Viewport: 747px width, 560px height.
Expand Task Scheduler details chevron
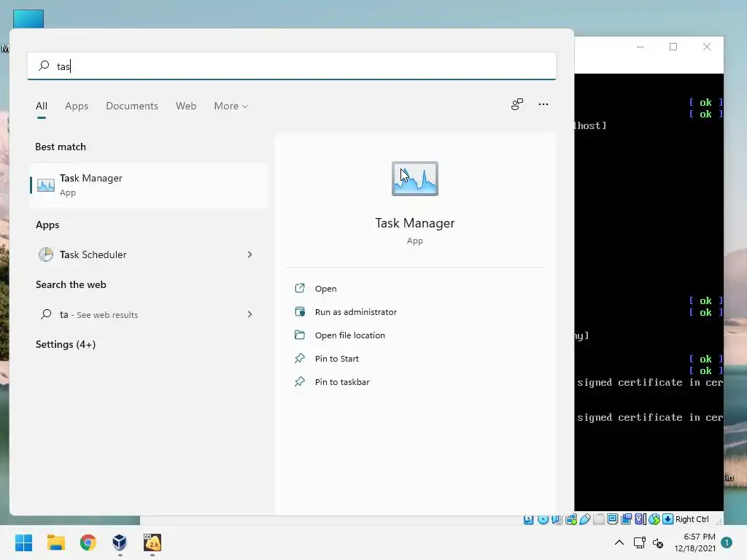tap(249, 254)
